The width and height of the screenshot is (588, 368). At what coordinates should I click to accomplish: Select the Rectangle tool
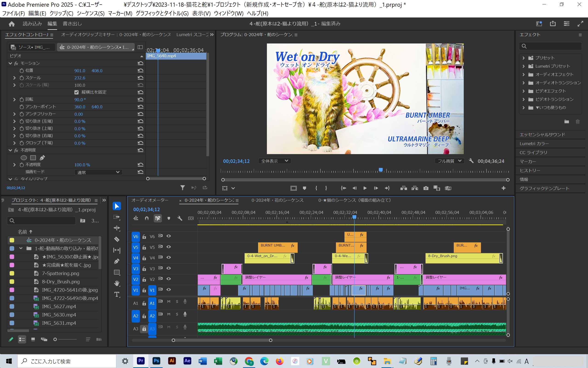click(117, 272)
